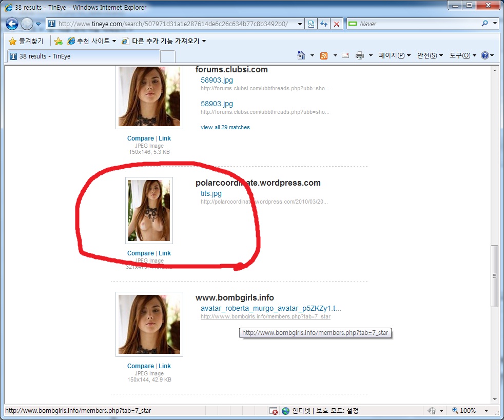Open image file link under polarcoordinate.wordpress.com
Image resolution: width=504 pixels, height=420 pixels.
point(211,193)
